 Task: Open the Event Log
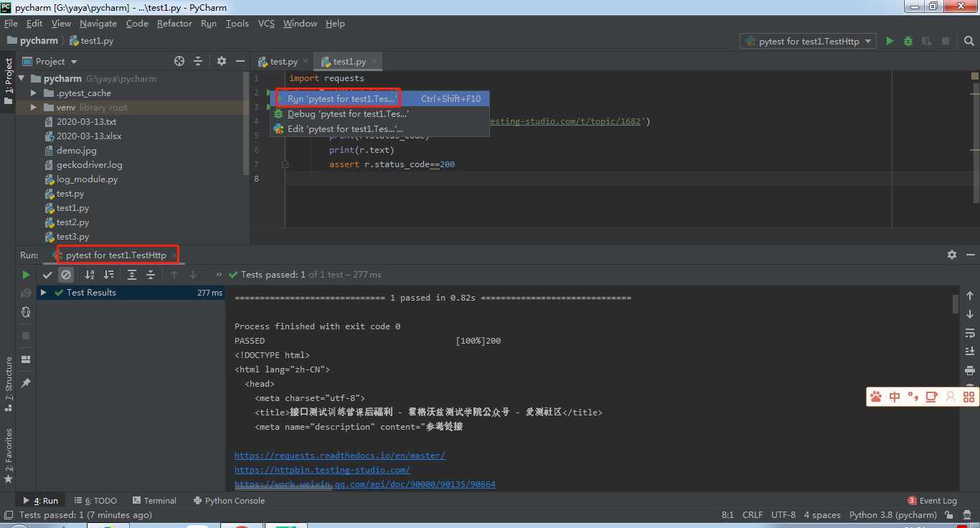click(x=932, y=501)
